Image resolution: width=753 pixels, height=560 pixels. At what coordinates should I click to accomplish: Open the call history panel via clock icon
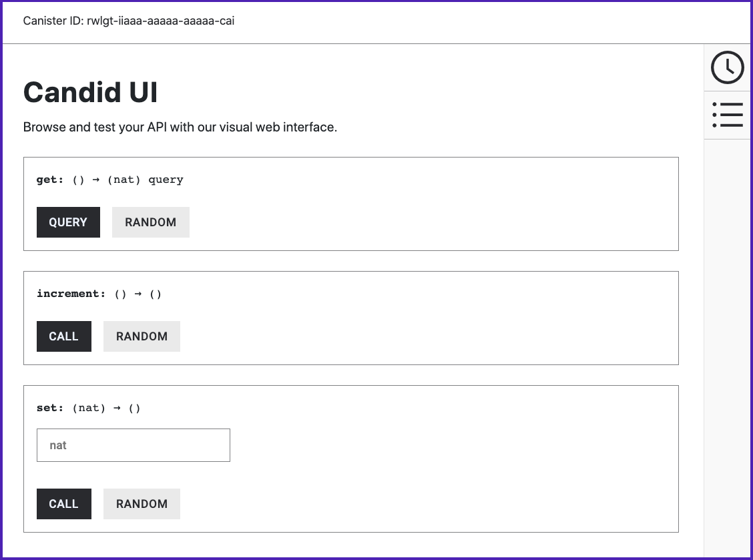727,67
